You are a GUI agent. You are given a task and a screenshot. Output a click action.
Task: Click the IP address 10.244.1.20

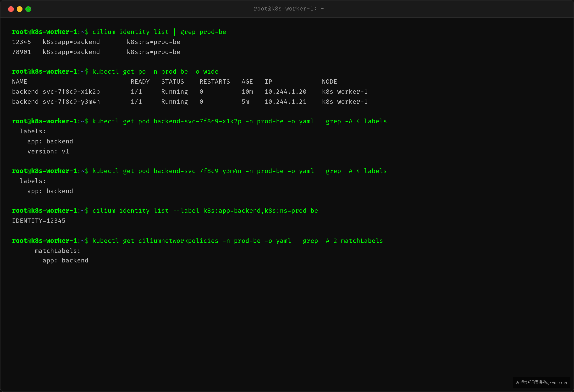[286, 92]
